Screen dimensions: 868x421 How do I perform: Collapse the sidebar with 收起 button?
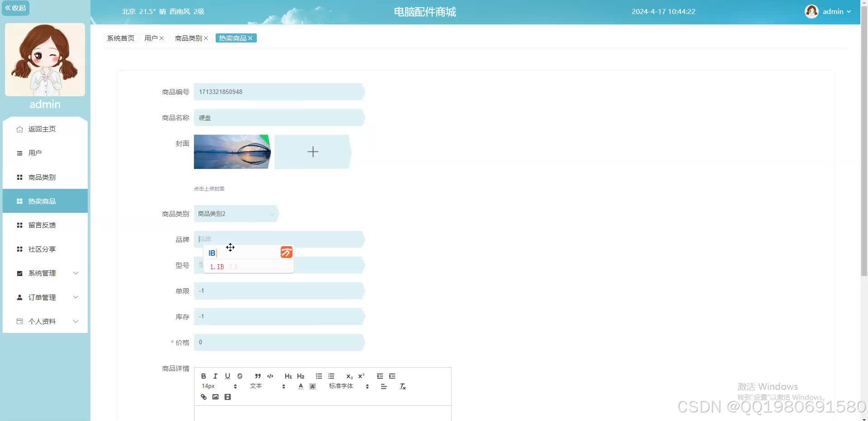pyautogui.click(x=15, y=8)
